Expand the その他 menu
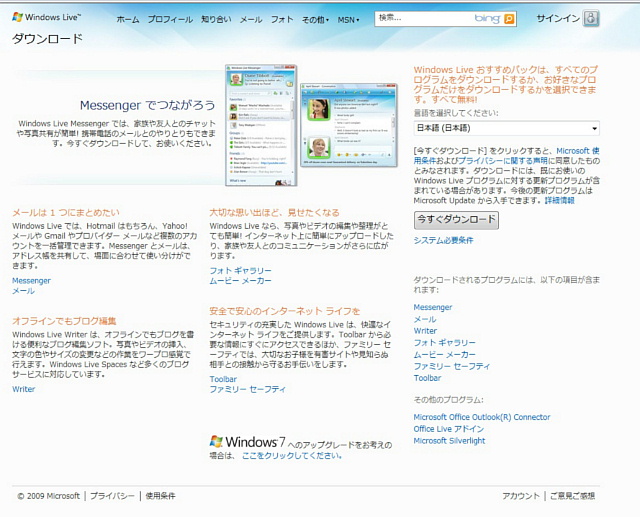This screenshot has width=640, height=517. click(x=315, y=20)
